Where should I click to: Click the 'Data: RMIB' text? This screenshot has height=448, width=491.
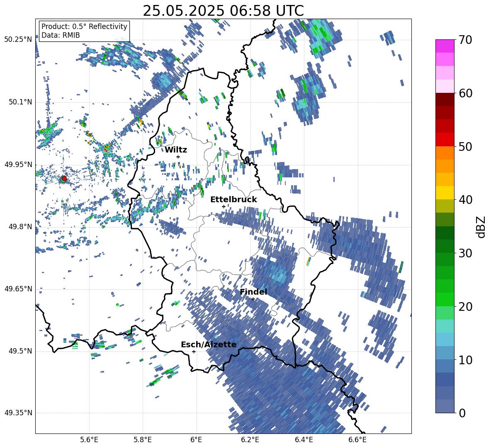61,35
